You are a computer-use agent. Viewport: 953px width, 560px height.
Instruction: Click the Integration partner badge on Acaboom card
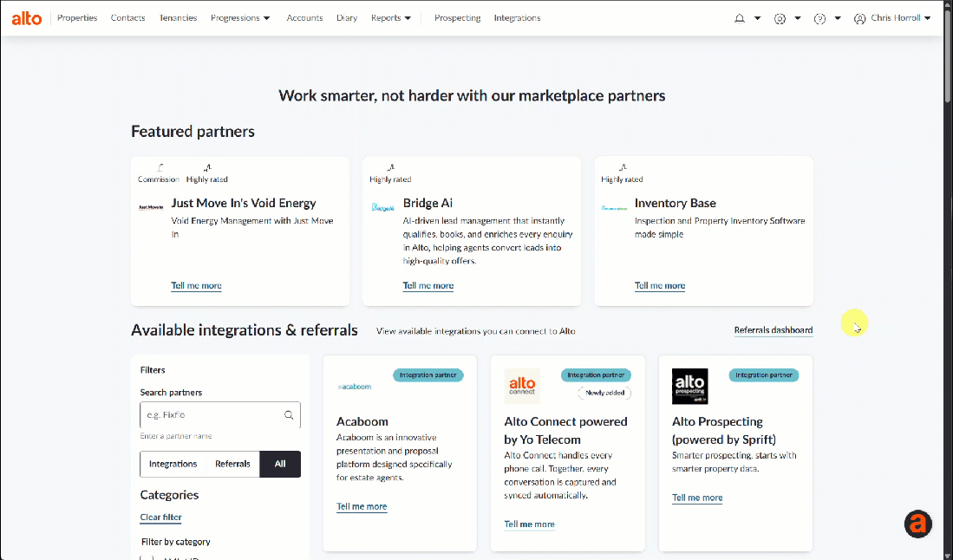[428, 375]
